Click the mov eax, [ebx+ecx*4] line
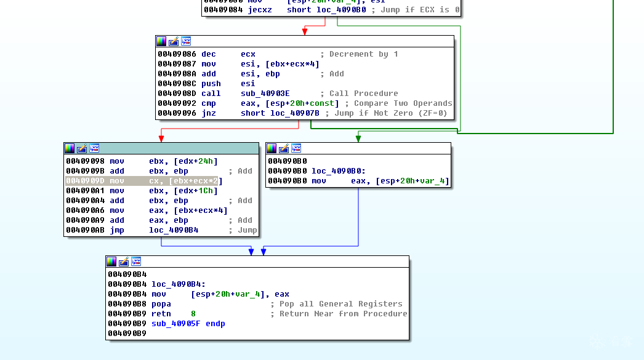 pyautogui.click(x=147, y=210)
